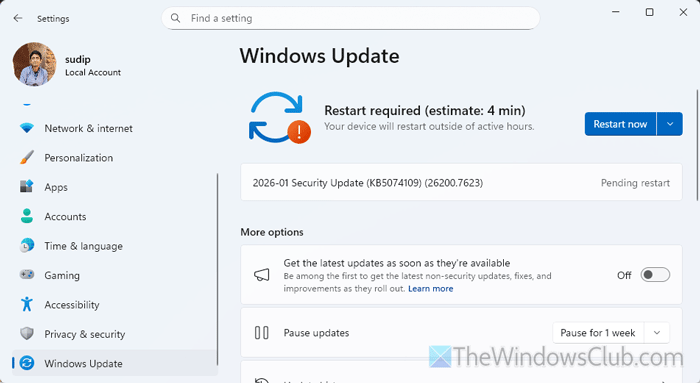700x383 pixels.
Task: Minimize the Settings window
Action: pos(616,12)
